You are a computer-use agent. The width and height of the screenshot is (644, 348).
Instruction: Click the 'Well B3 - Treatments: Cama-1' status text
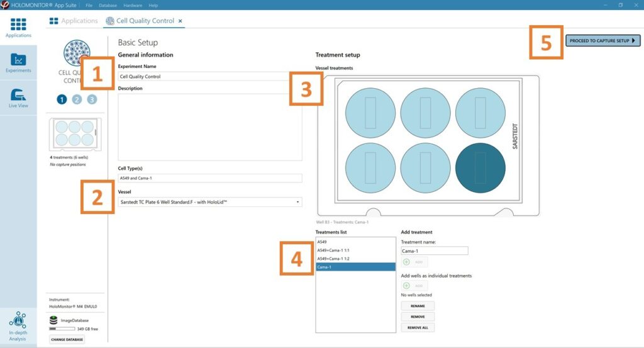pos(342,222)
